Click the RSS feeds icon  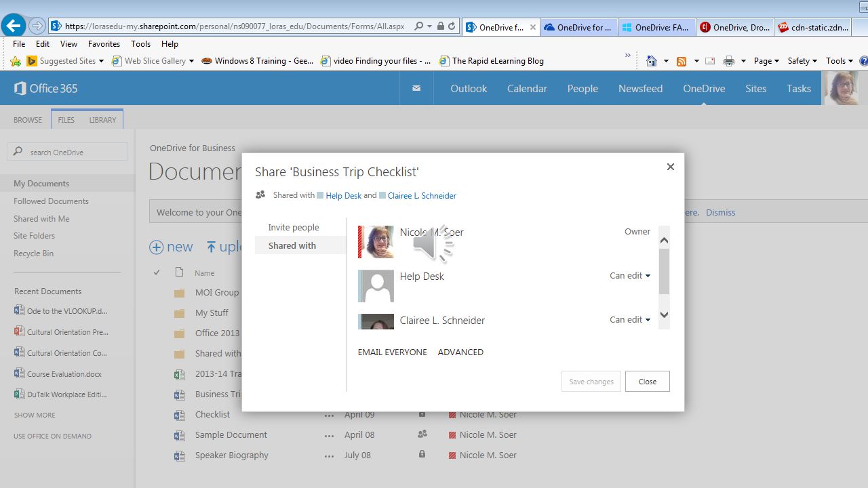tap(682, 61)
